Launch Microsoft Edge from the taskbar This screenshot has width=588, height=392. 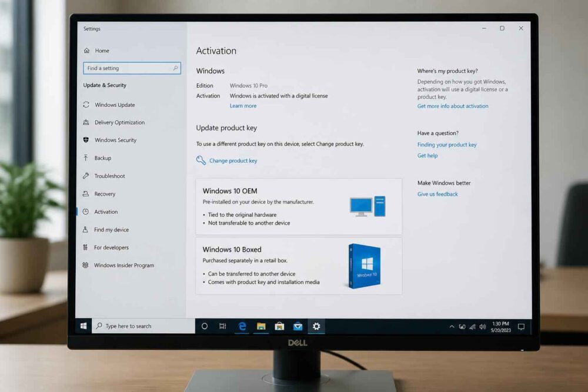coord(242,326)
